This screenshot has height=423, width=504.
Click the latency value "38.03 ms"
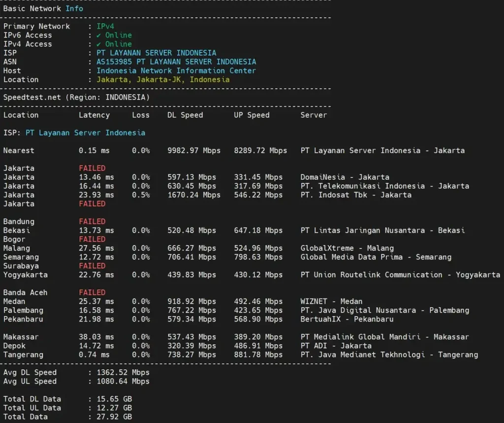coord(96,337)
